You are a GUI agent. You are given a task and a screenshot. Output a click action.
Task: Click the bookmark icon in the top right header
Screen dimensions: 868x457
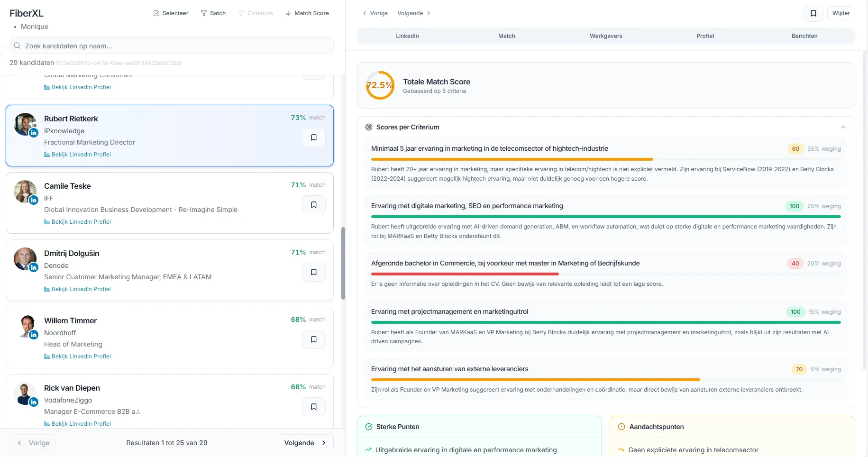click(x=813, y=13)
